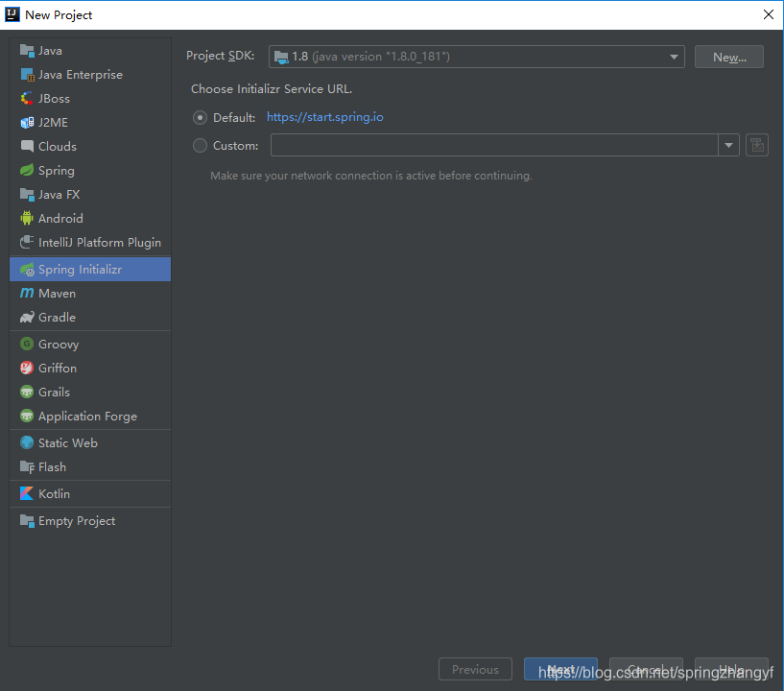Viewport: 784px width, 691px height.
Task: Select Android label in list
Action: click(60, 219)
